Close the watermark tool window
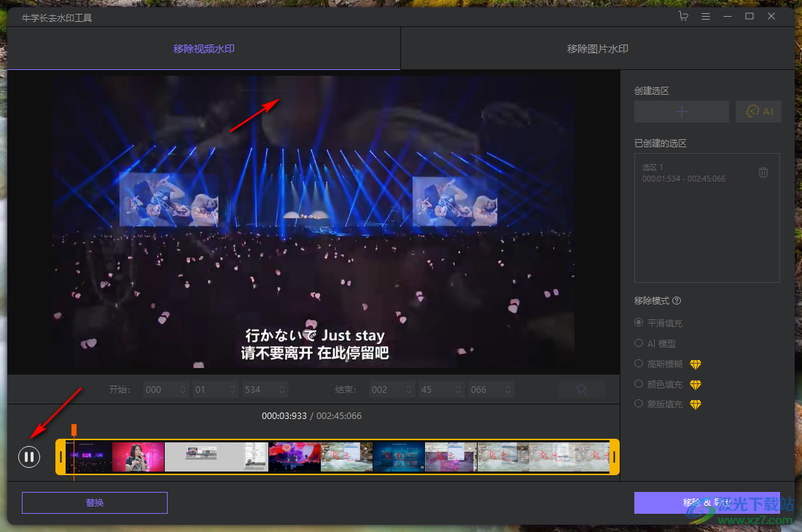Image resolution: width=802 pixels, height=532 pixels. pos(771,16)
